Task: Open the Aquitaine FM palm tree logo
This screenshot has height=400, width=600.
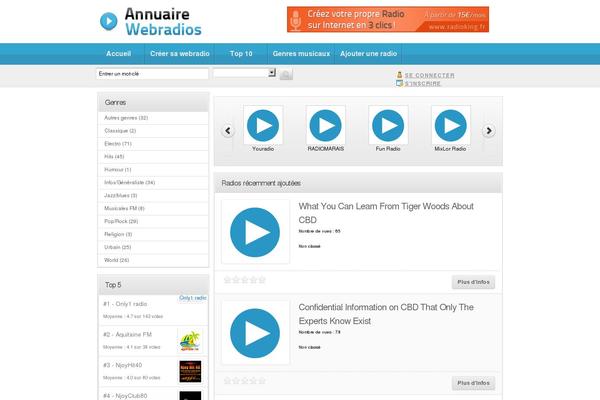Action: tap(190, 341)
